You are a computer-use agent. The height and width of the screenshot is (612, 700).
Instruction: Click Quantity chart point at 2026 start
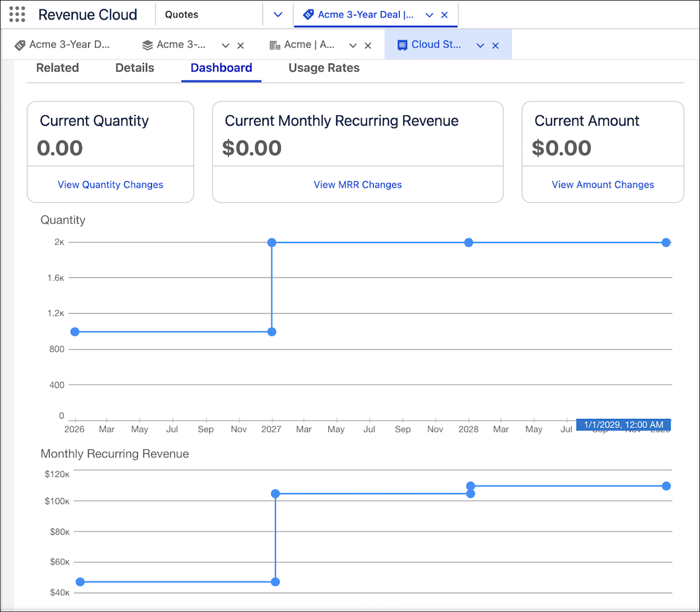click(x=75, y=332)
